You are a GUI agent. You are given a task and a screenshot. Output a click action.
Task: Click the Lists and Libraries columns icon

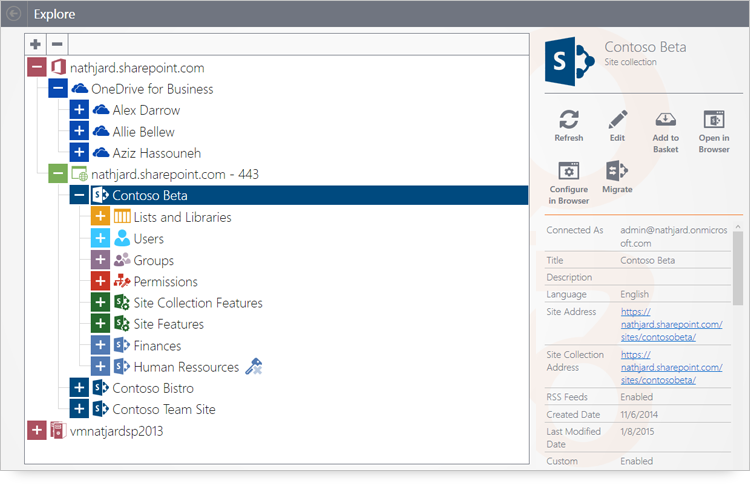(122, 217)
